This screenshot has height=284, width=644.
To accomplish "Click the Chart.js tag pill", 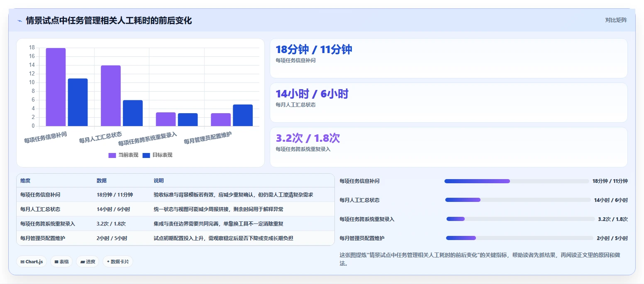I will (x=32, y=262).
